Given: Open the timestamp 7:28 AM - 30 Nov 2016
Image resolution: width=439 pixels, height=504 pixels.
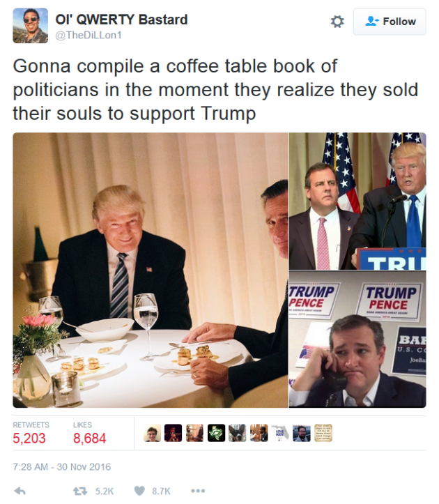Looking at the screenshot, I should coord(62,467).
